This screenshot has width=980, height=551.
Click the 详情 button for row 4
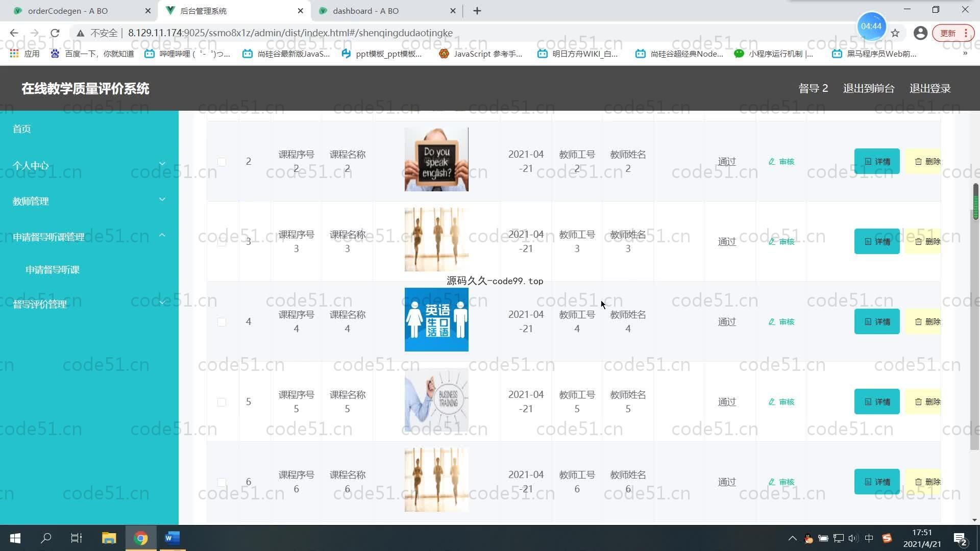click(876, 322)
